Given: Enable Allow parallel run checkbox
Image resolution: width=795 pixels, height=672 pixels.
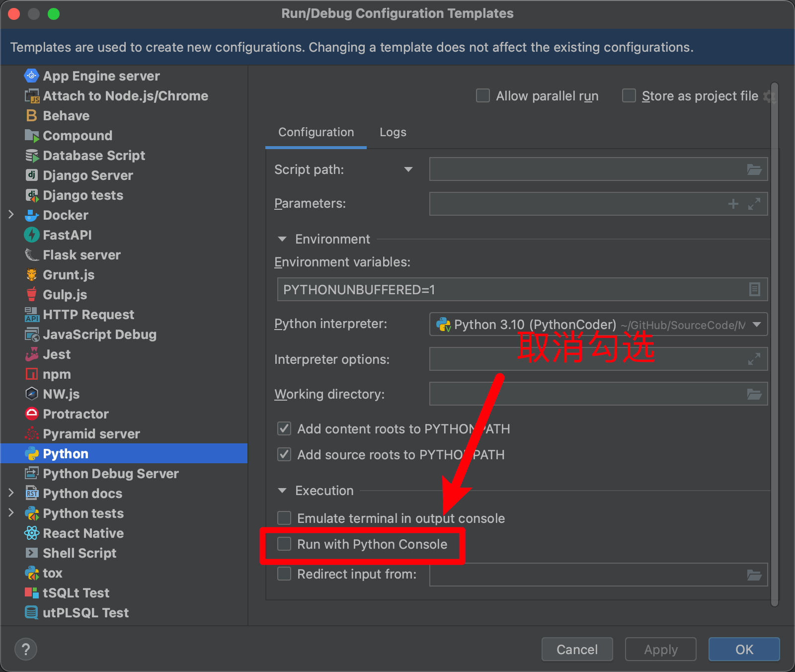Looking at the screenshot, I should click(483, 95).
